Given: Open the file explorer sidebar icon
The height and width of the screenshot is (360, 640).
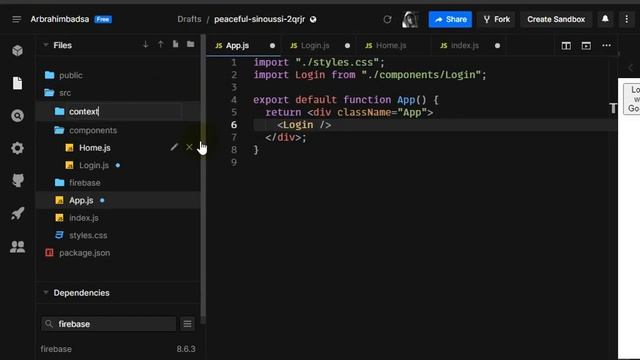Looking at the screenshot, I should [17, 83].
